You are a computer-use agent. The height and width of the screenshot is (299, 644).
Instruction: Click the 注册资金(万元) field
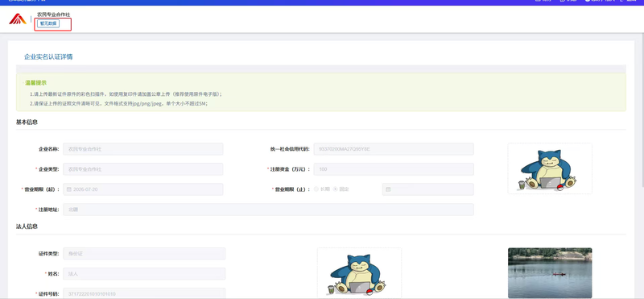(x=394, y=169)
